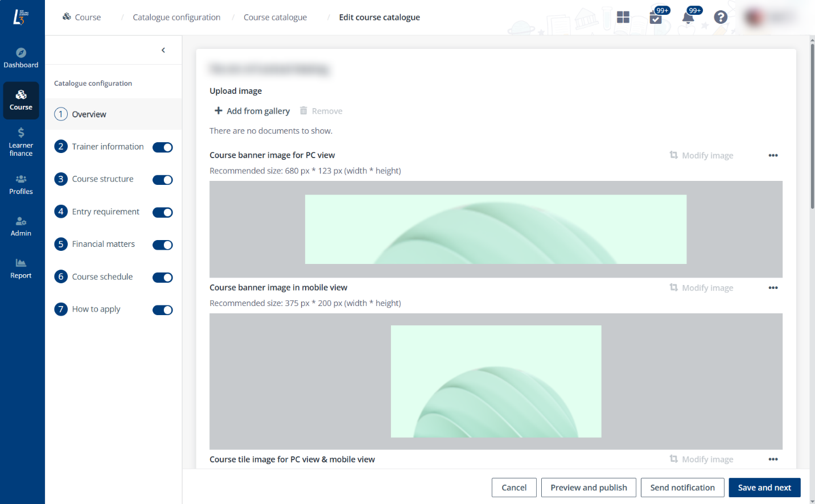Navigate to Course catalogue breadcrumb
Viewport: 815px width, 504px height.
click(x=275, y=18)
